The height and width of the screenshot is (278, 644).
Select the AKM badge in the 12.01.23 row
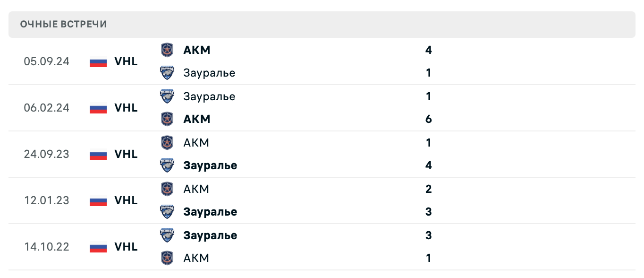[x=167, y=189]
